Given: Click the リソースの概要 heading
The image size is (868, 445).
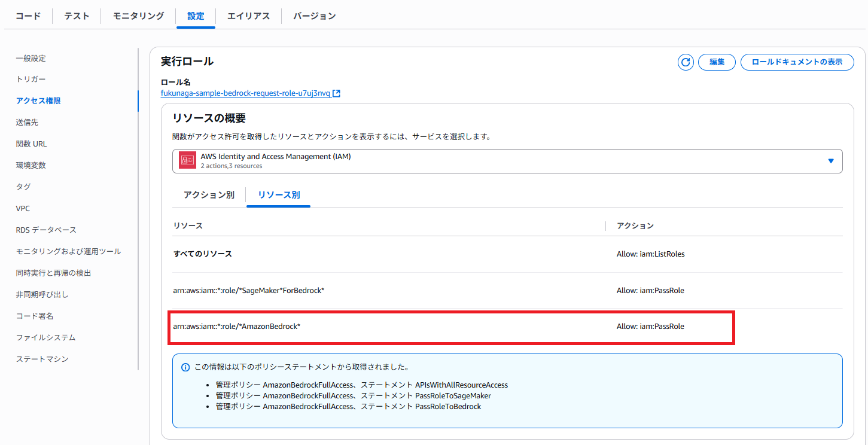Looking at the screenshot, I should [209, 118].
